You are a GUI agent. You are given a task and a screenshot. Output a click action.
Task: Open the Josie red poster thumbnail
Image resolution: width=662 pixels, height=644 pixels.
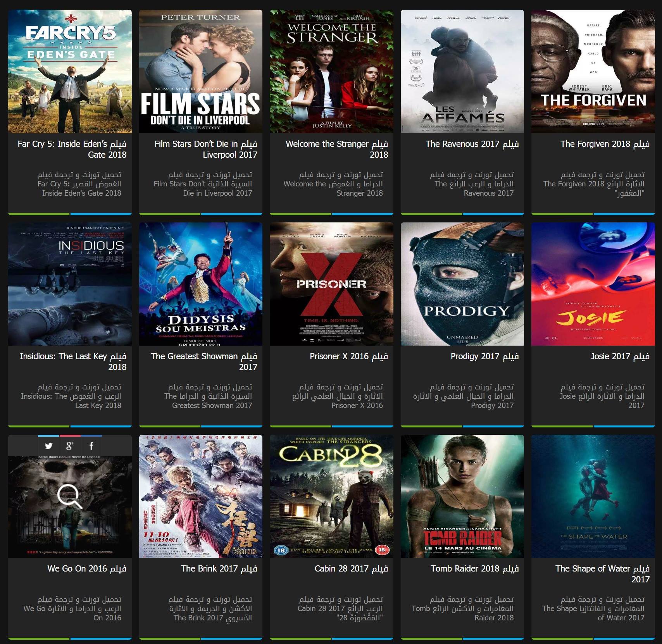click(x=593, y=284)
